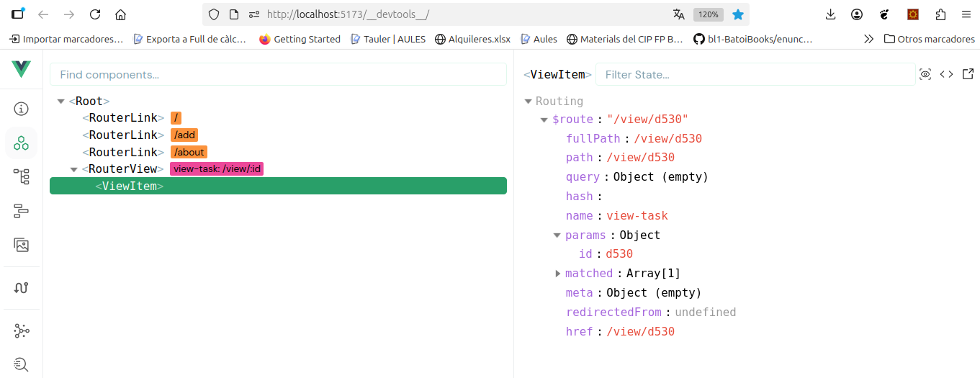Click the Find components search field
This screenshot has width=980, height=378.
pos(278,75)
